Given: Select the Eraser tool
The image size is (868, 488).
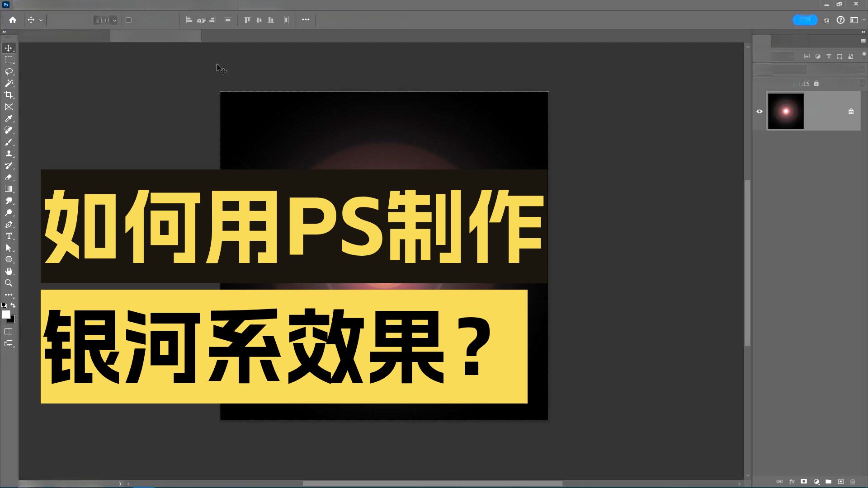Looking at the screenshot, I should [x=9, y=177].
